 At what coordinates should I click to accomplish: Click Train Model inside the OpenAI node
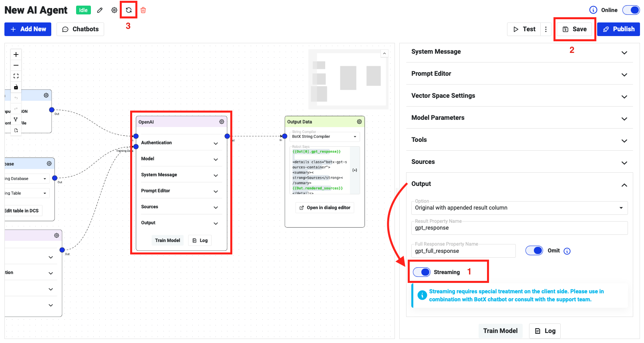click(167, 240)
